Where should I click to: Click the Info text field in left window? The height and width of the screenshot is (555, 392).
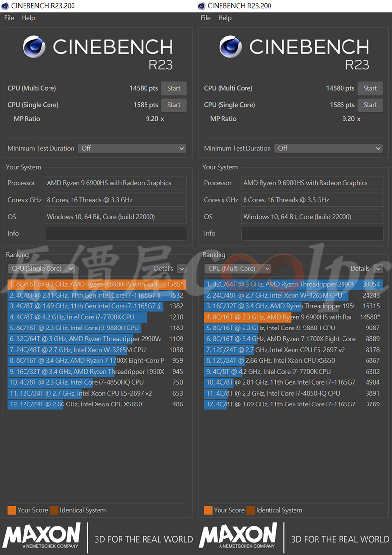coord(116,233)
